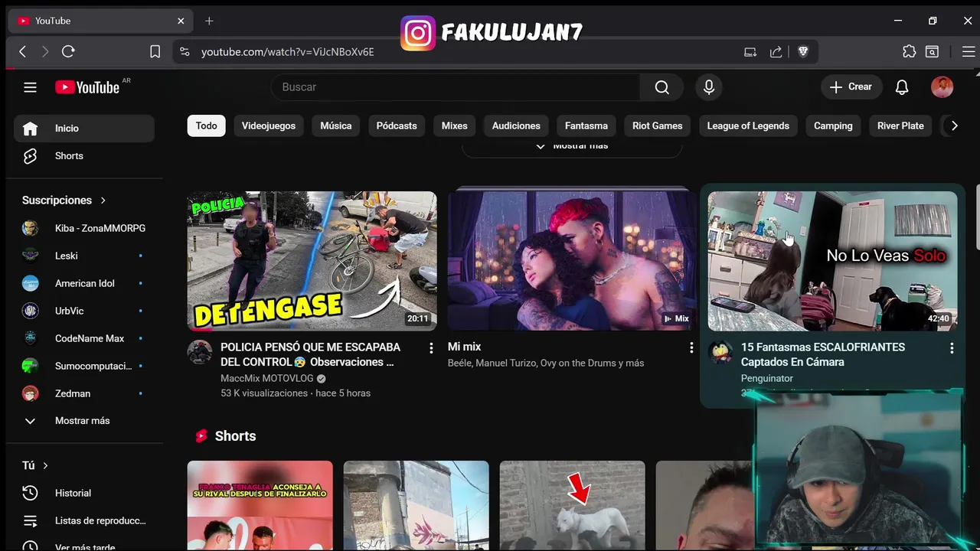The image size is (980, 551).
Task: Open the browser main menu
Action: pyautogui.click(x=968, y=51)
